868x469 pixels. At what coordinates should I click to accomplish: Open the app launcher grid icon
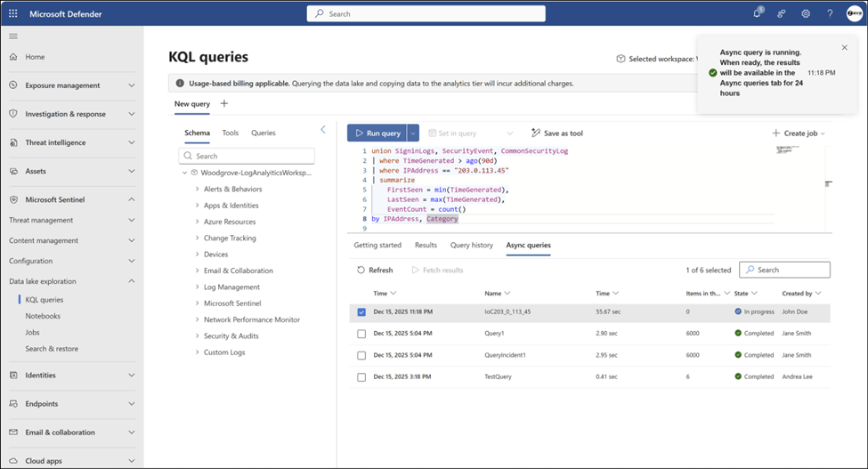tap(13, 14)
